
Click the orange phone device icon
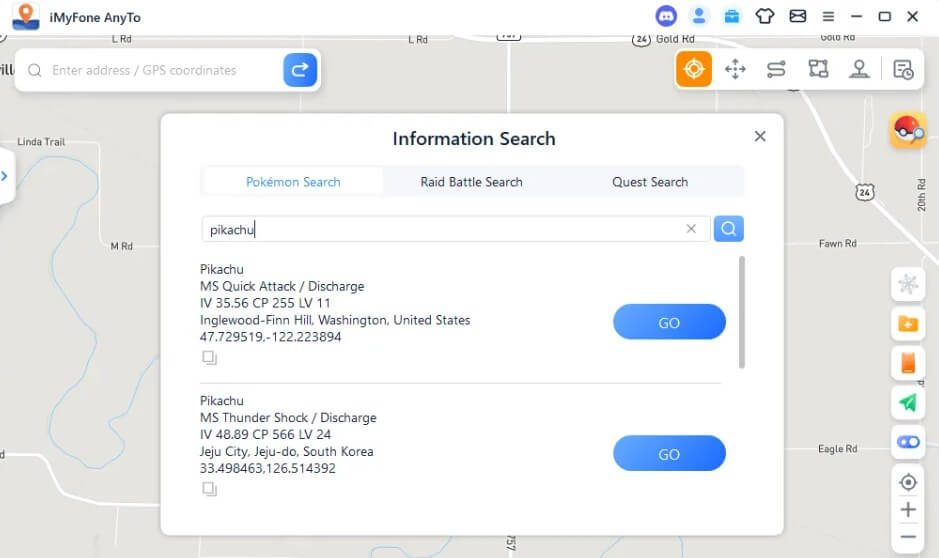pos(908,363)
